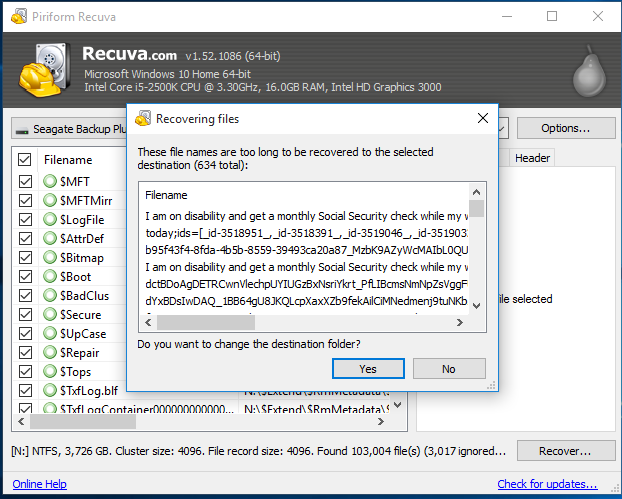The image size is (622, 499).
Task: Click the dialog list's vertical scrollbar thumb
Action: pos(476,209)
